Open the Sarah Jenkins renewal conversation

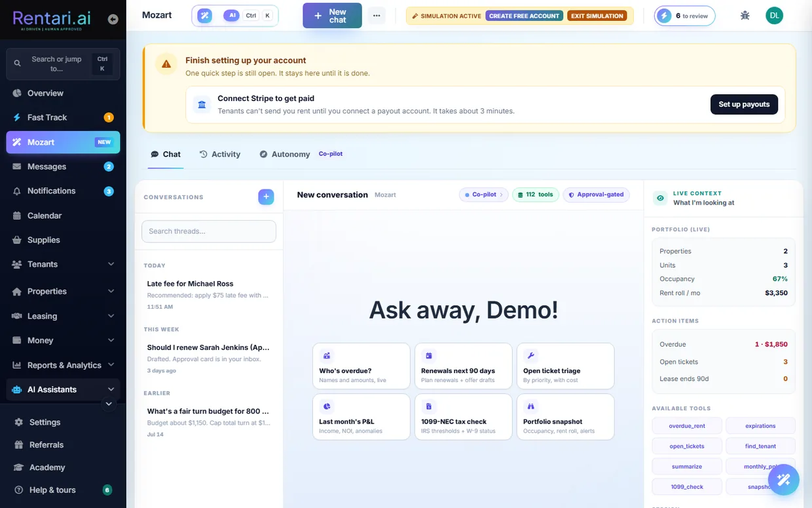click(209, 359)
